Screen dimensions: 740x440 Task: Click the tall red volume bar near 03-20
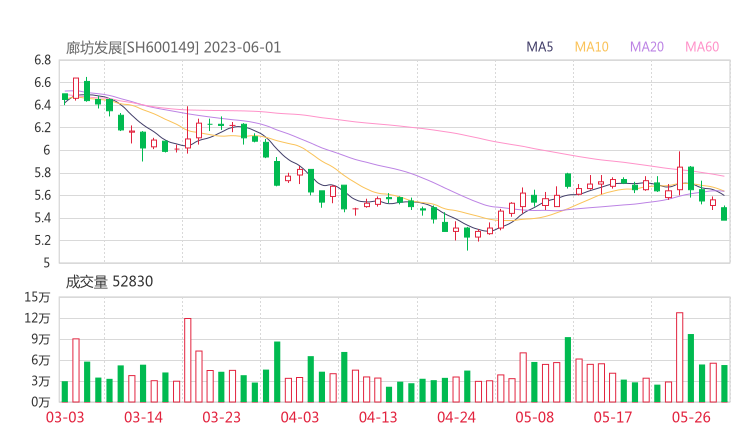188,360
